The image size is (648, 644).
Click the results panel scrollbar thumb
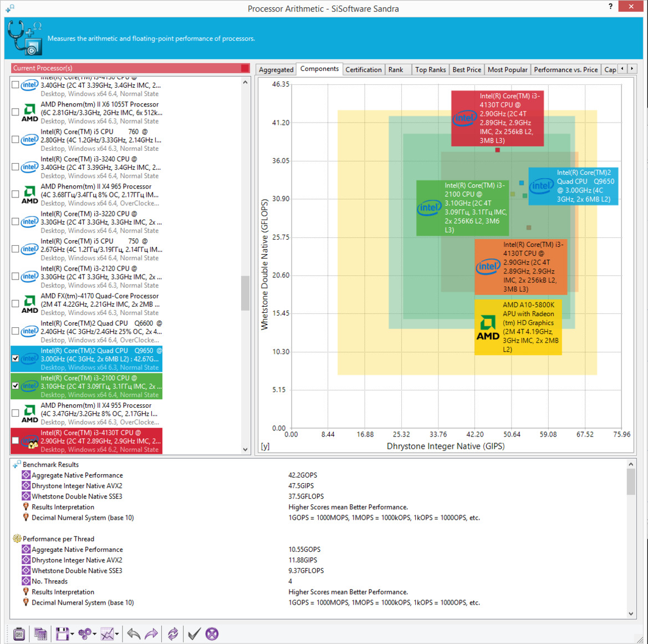tap(631, 482)
